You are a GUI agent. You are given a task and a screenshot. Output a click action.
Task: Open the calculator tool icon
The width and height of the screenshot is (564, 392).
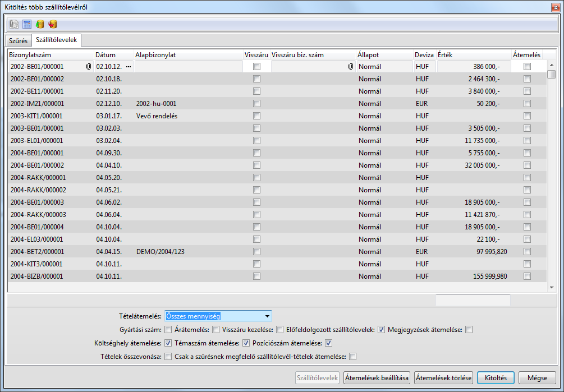(x=27, y=24)
